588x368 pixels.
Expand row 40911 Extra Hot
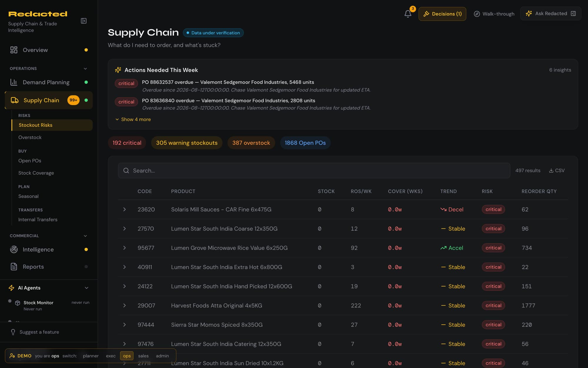(124, 267)
